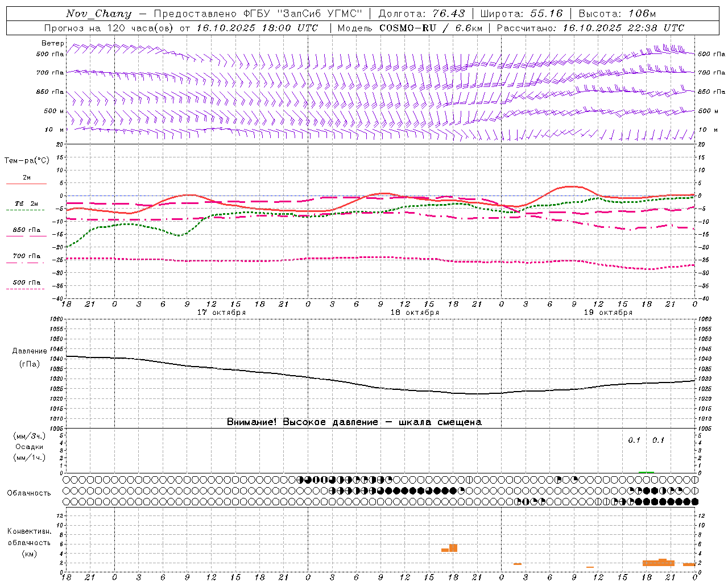Click the Осадки precipitation label

pos(30,447)
